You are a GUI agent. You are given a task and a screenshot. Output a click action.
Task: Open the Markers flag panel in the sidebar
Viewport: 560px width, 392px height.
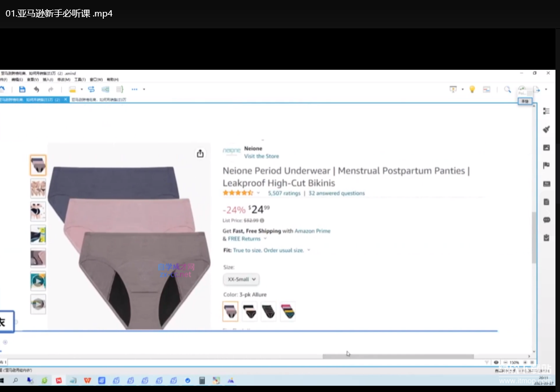pos(546,165)
